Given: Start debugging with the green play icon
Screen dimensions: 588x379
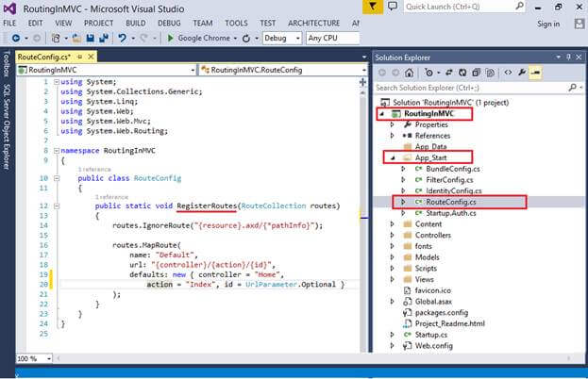Looking at the screenshot, I should [170, 39].
